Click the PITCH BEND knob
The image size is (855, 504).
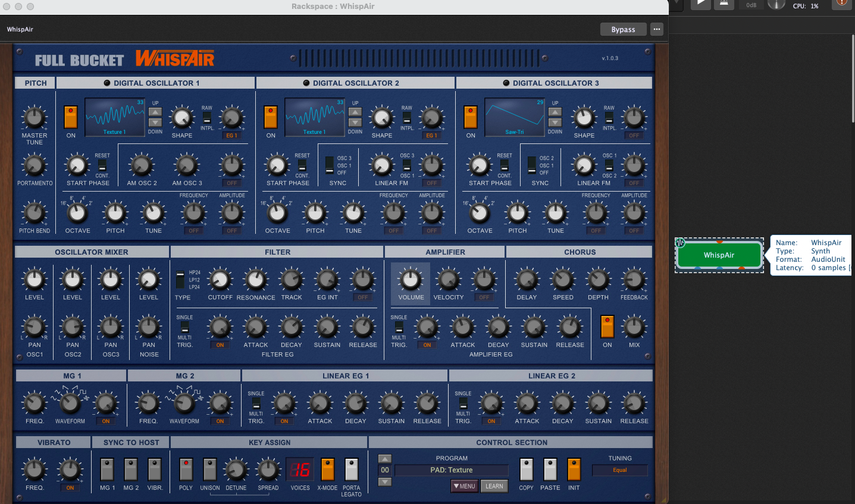(35, 213)
